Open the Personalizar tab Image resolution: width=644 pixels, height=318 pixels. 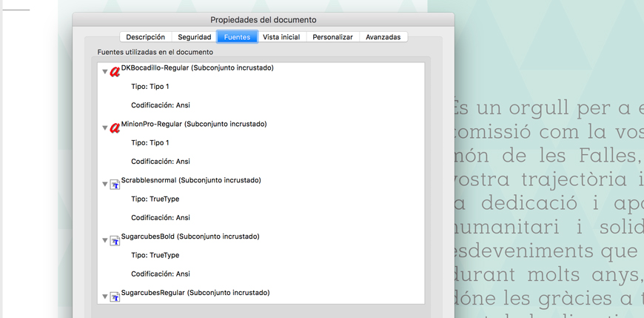click(x=332, y=37)
